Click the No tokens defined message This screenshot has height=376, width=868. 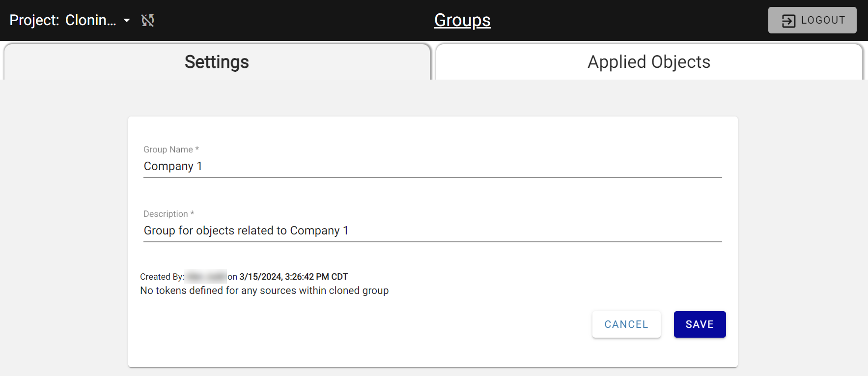pos(264,290)
